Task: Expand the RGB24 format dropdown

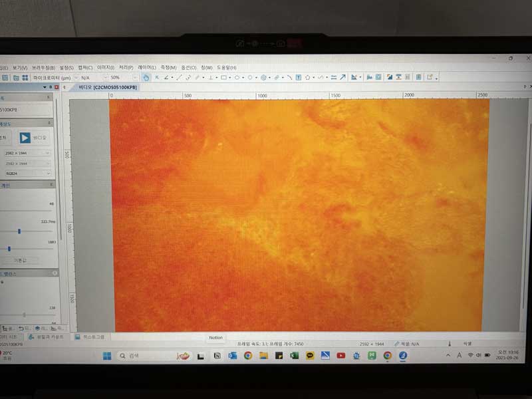Action: [27, 173]
